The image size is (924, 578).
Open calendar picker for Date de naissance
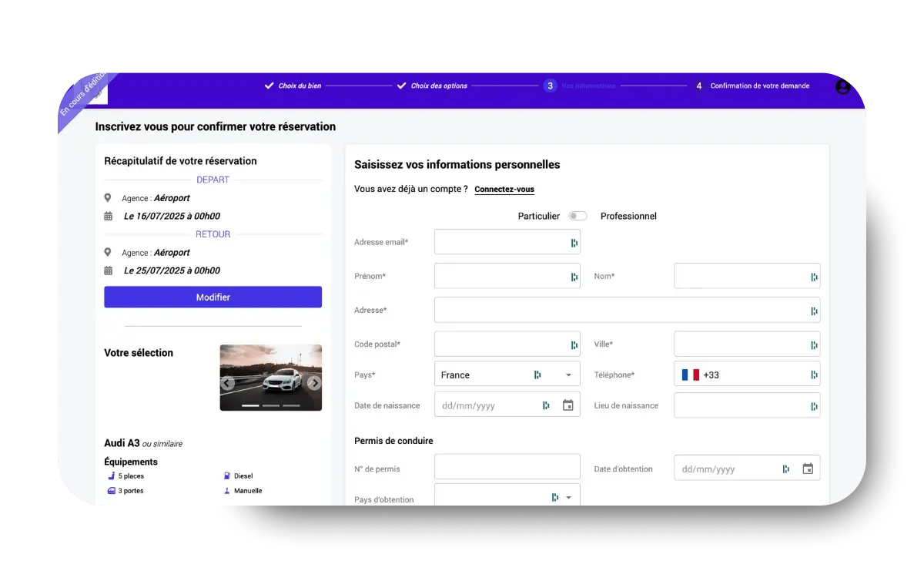[x=568, y=405]
